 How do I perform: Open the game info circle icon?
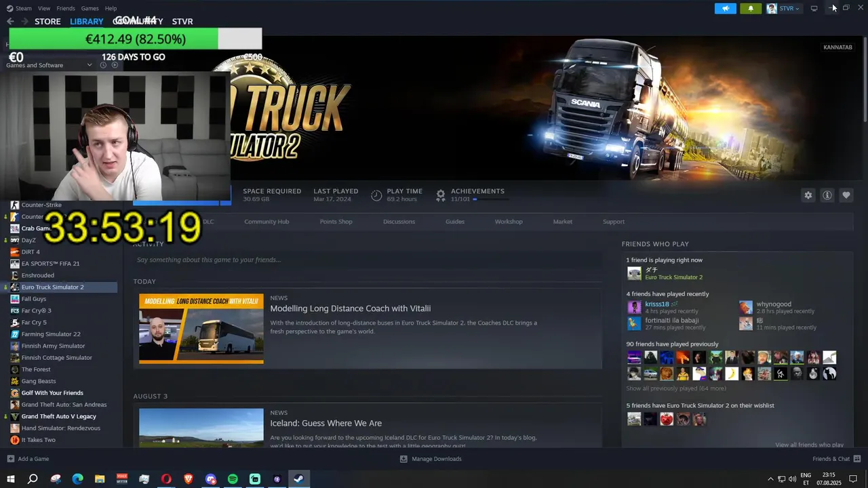(x=827, y=195)
